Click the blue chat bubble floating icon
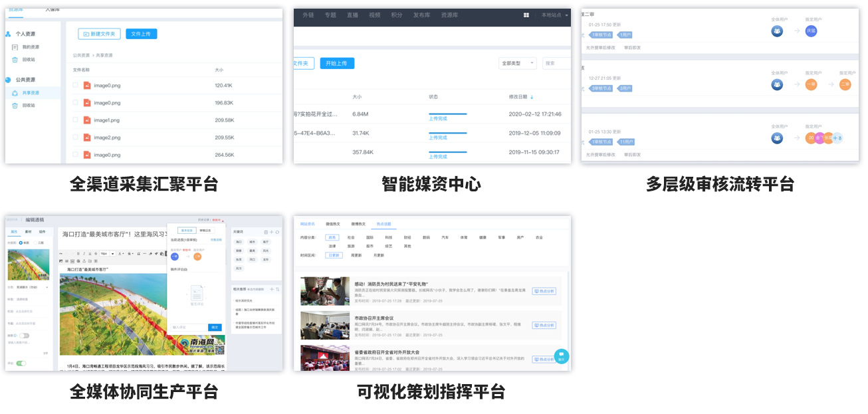 pos(561,356)
